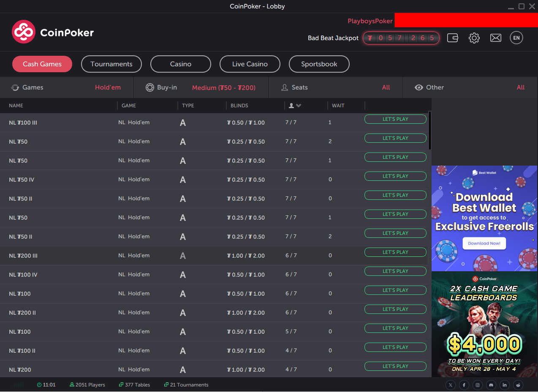Select the NL ₮100 IV table name
This screenshot has height=392, width=538.
pyautogui.click(x=23, y=275)
